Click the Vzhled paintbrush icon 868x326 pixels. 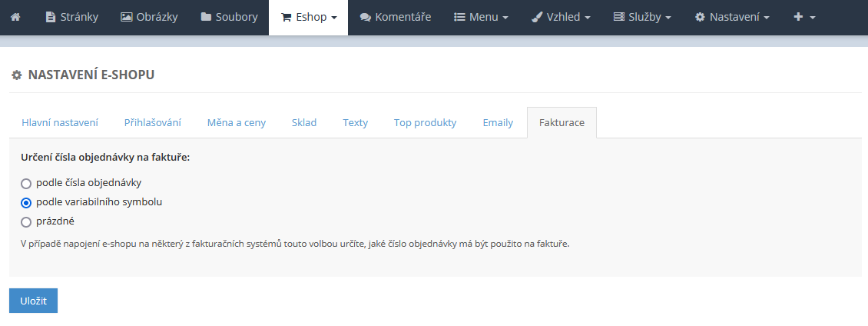pyautogui.click(x=538, y=17)
